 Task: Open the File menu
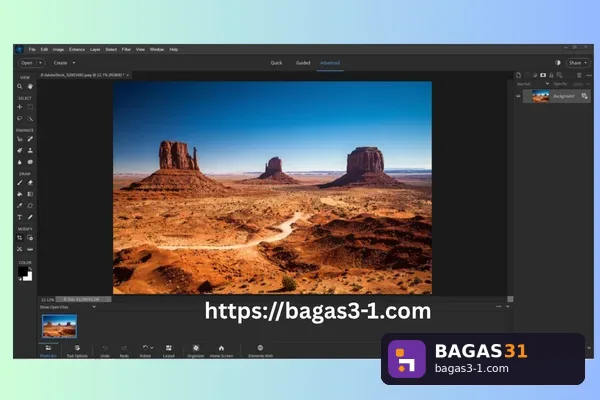[32, 49]
